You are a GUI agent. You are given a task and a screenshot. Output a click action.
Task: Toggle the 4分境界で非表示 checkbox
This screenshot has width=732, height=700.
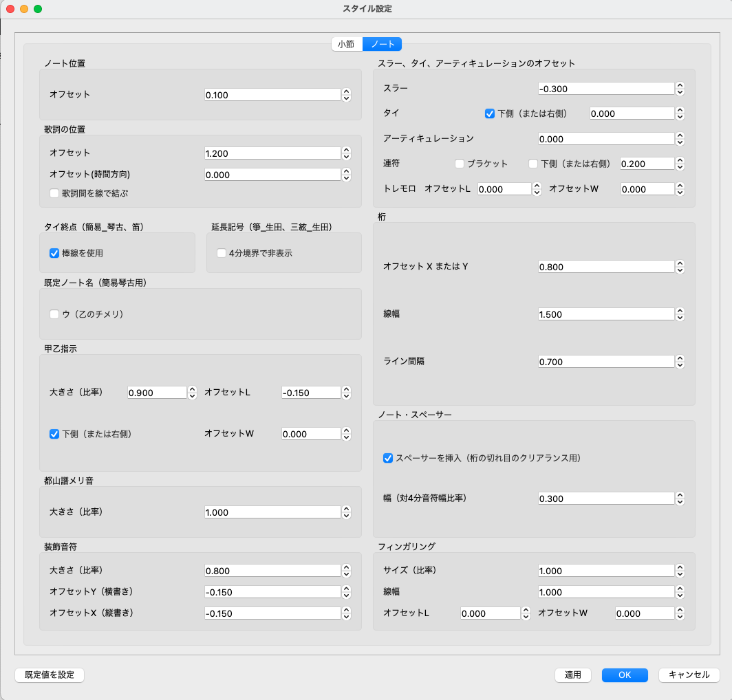(222, 253)
